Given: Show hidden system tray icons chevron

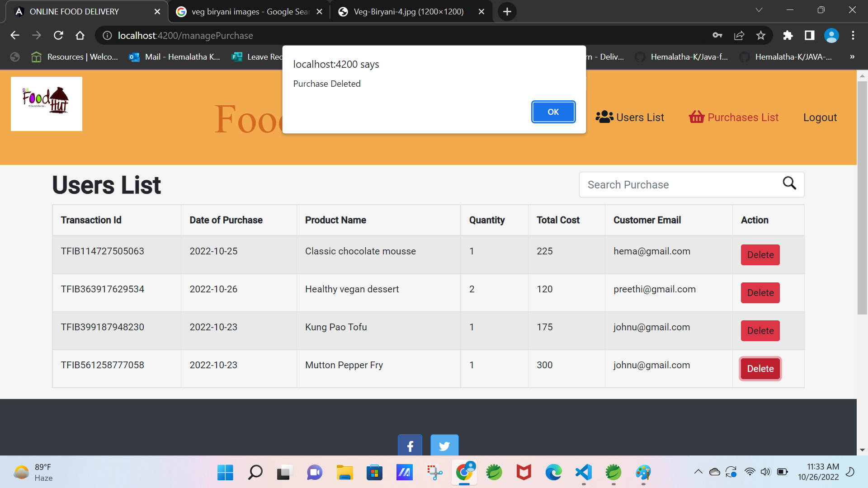Looking at the screenshot, I should [x=698, y=472].
